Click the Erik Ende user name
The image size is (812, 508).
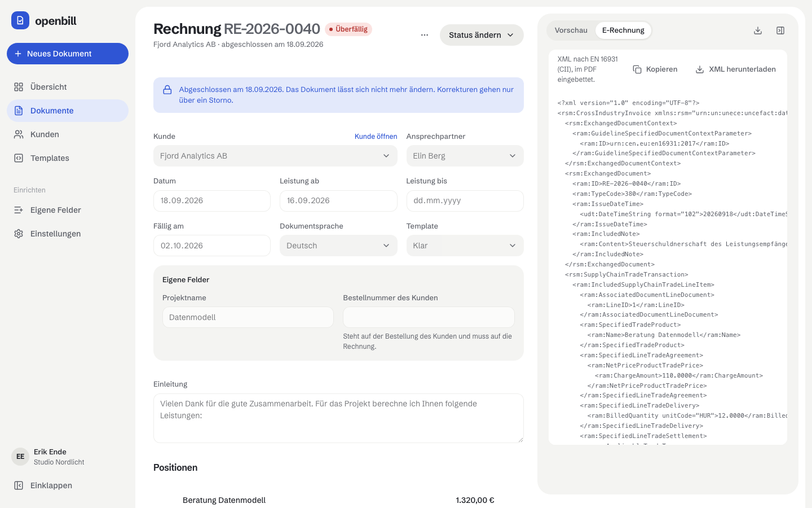(x=50, y=452)
